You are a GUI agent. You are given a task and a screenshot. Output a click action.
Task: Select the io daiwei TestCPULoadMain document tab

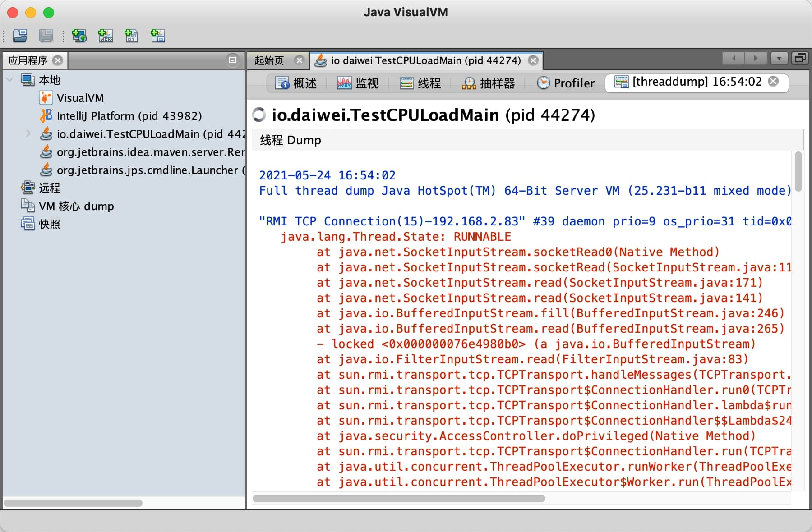[x=426, y=60]
